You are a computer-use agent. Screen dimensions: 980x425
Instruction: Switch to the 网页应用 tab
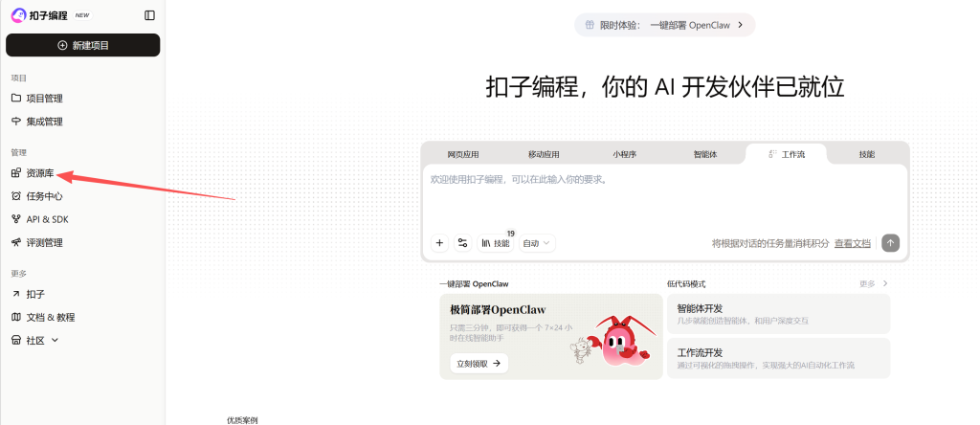point(463,154)
